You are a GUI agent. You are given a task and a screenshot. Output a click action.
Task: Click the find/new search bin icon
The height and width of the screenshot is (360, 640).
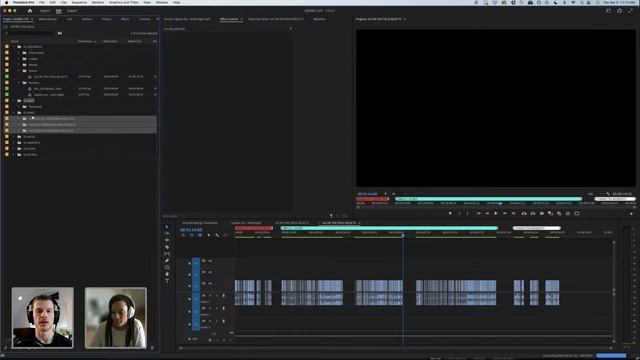tap(60, 33)
